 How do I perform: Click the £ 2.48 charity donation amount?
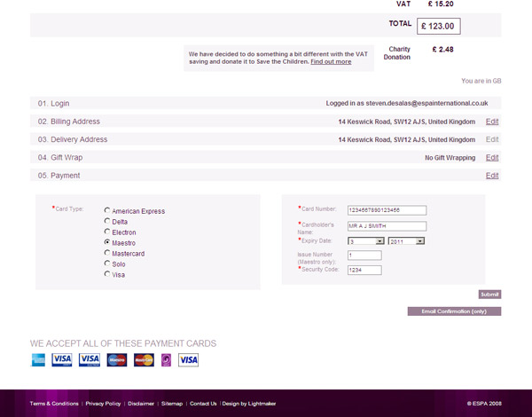(442, 50)
